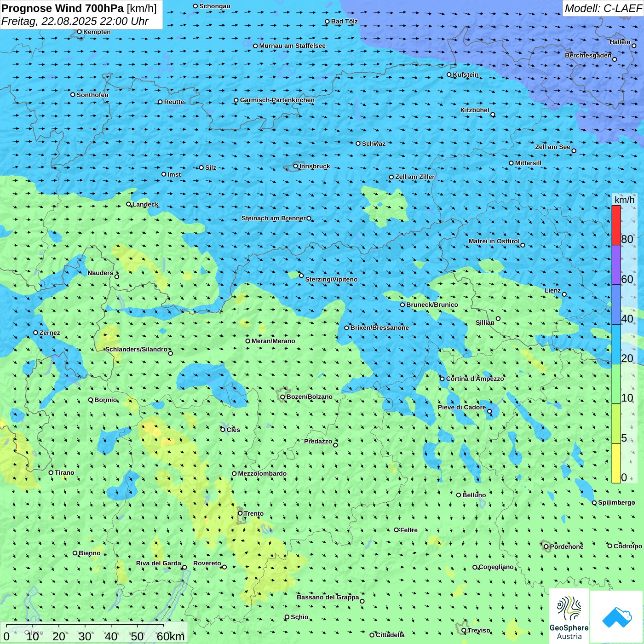Viewport: 644px width, 644px height.
Task: Click the cyan 20-40 km/h legend color
Action: (616, 345)
